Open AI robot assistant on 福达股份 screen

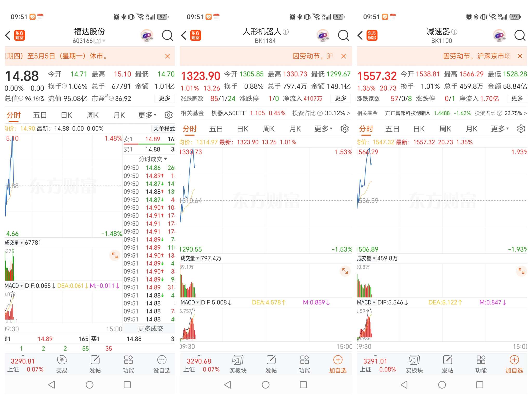pyautogui.click(x=147, y=36)
